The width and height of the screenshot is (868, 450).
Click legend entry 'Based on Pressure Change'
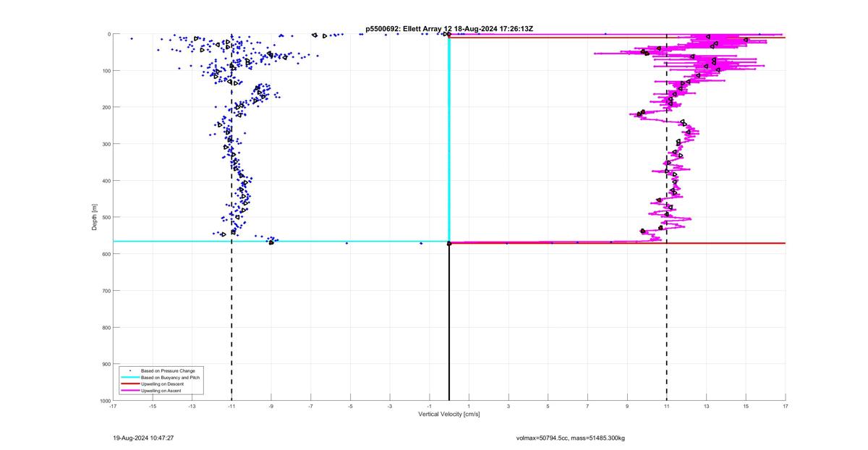tap(168, 370)
